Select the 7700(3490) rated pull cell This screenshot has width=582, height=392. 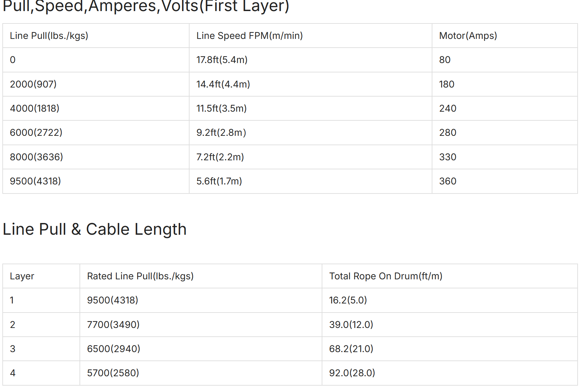point(201,325)
